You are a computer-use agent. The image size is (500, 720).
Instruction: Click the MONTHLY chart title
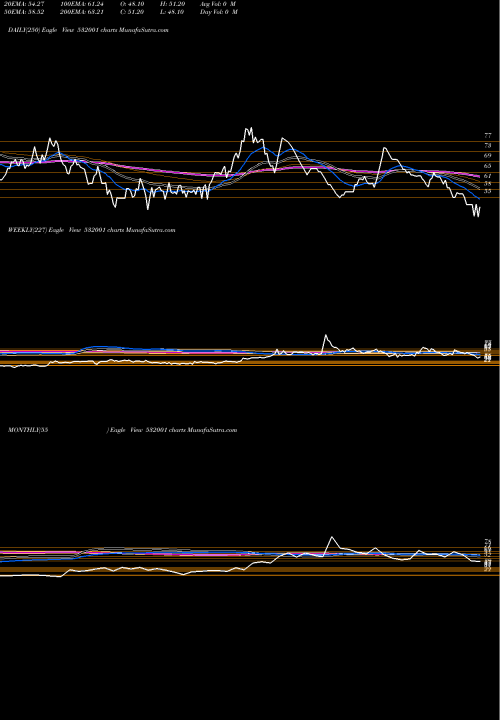tap(122, 430)
